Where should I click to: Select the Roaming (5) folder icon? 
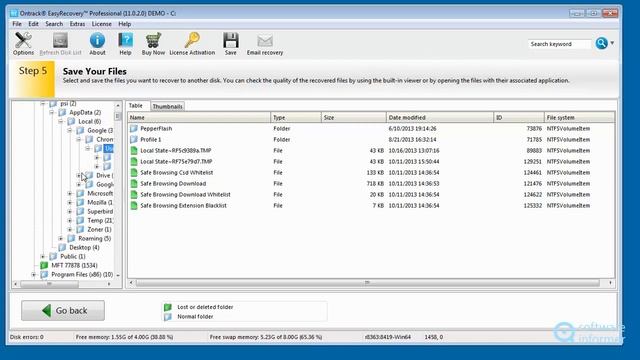coord(71,238)
